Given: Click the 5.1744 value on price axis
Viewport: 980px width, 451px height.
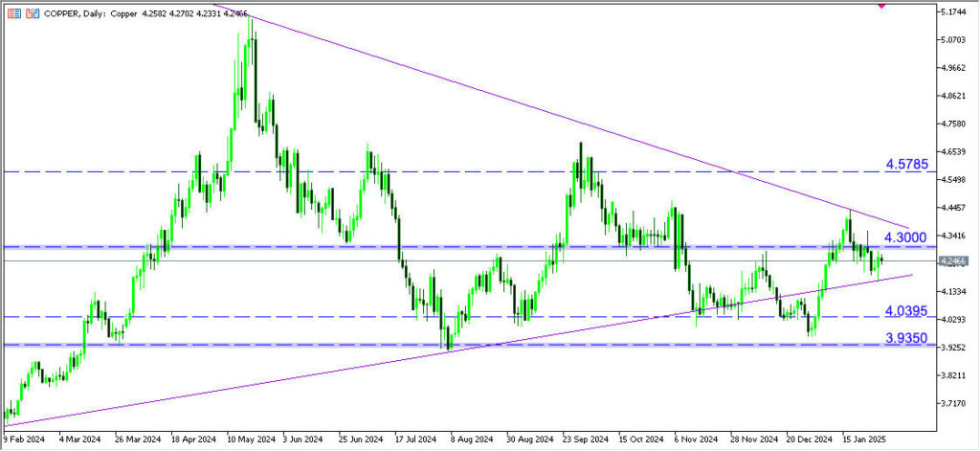Looking at the screenshot, I should tap(953, 11).
